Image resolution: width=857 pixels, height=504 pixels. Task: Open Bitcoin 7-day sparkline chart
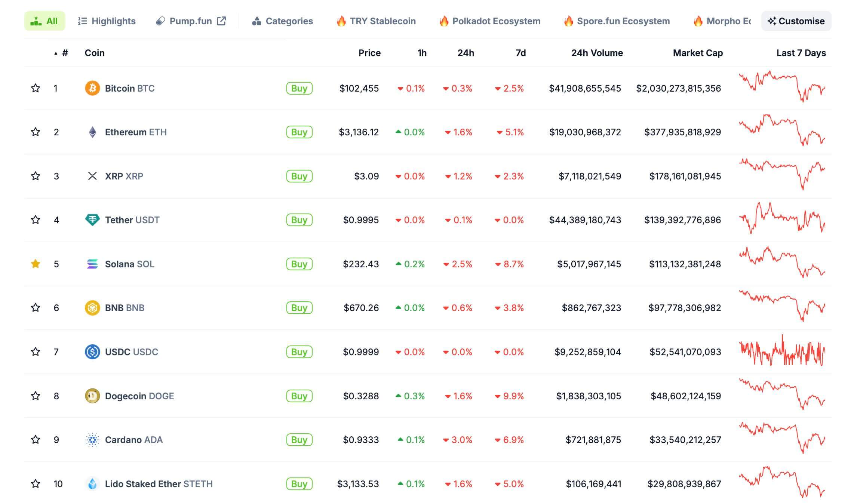[782, 87]
